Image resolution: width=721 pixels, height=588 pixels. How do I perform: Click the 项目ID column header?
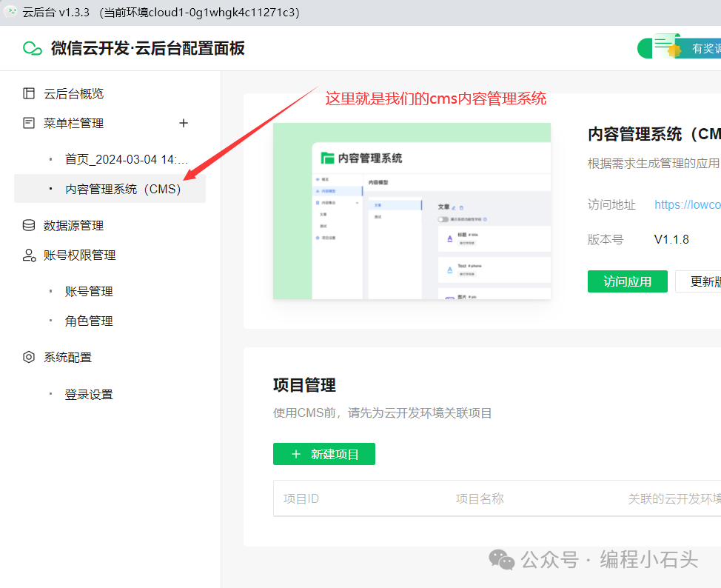[x=301, y=498]
